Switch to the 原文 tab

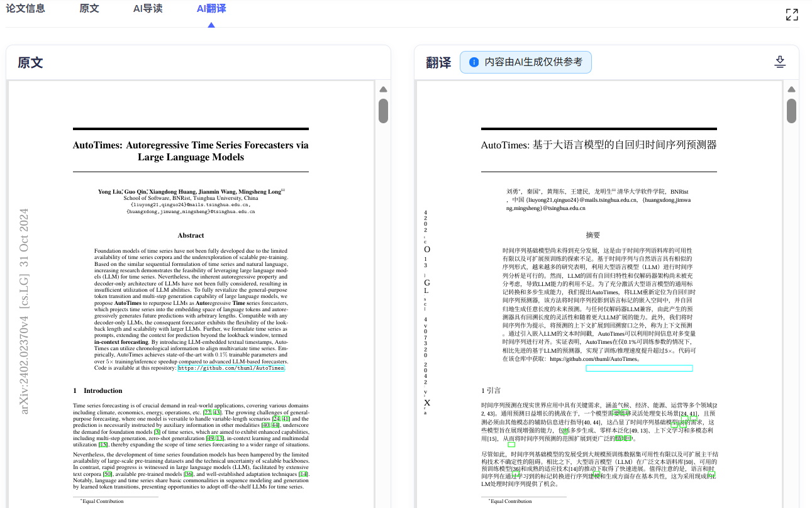tap(89, 9)
